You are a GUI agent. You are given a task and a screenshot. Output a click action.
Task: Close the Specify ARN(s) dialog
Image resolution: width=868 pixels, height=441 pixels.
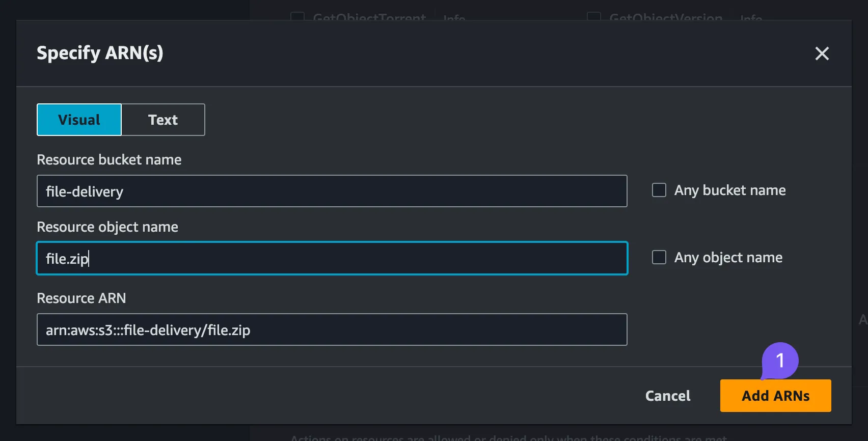(x=822, y=53)
